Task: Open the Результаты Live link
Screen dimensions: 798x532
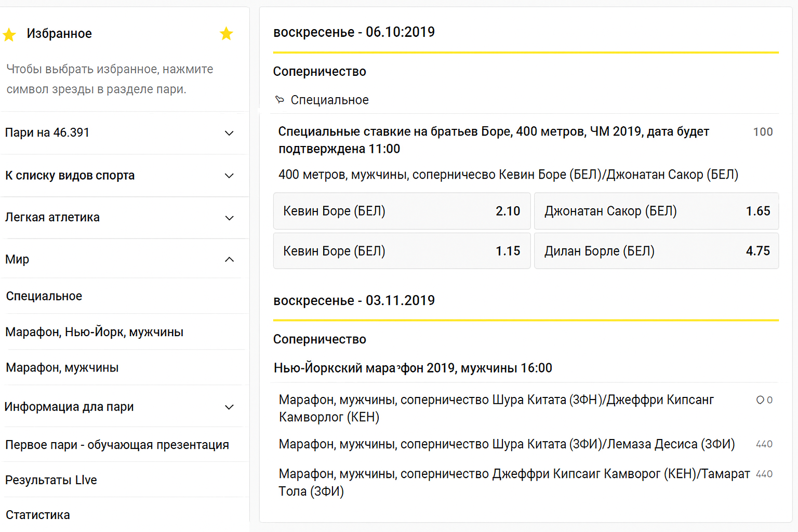Action: tap(51, 480)
